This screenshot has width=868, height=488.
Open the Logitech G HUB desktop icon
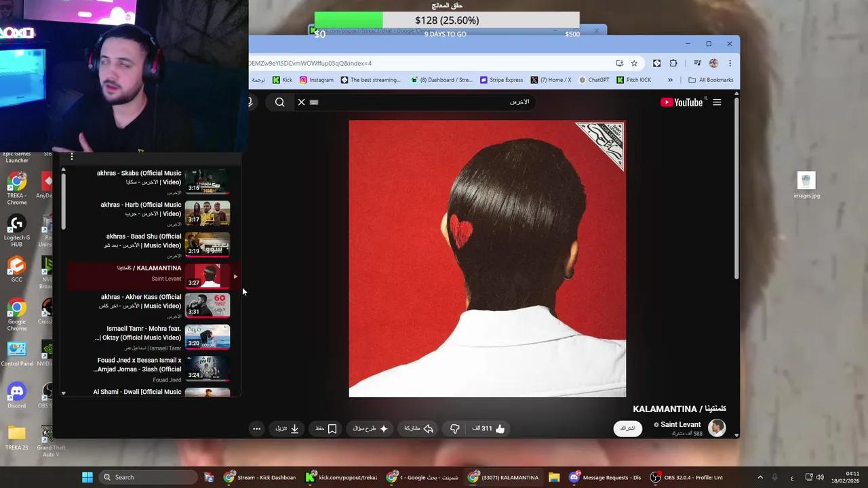click(x=17, y=231)
